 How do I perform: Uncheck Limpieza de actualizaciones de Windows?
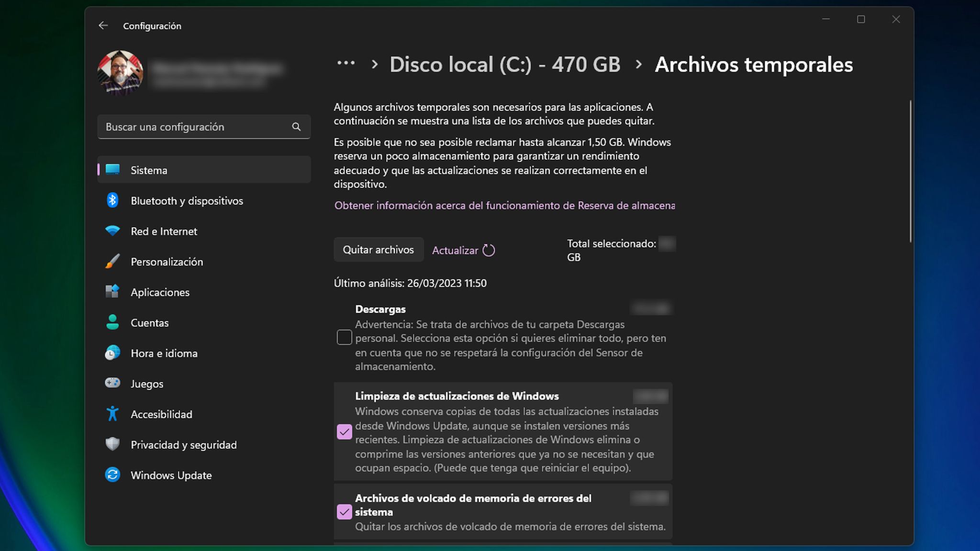344,432
